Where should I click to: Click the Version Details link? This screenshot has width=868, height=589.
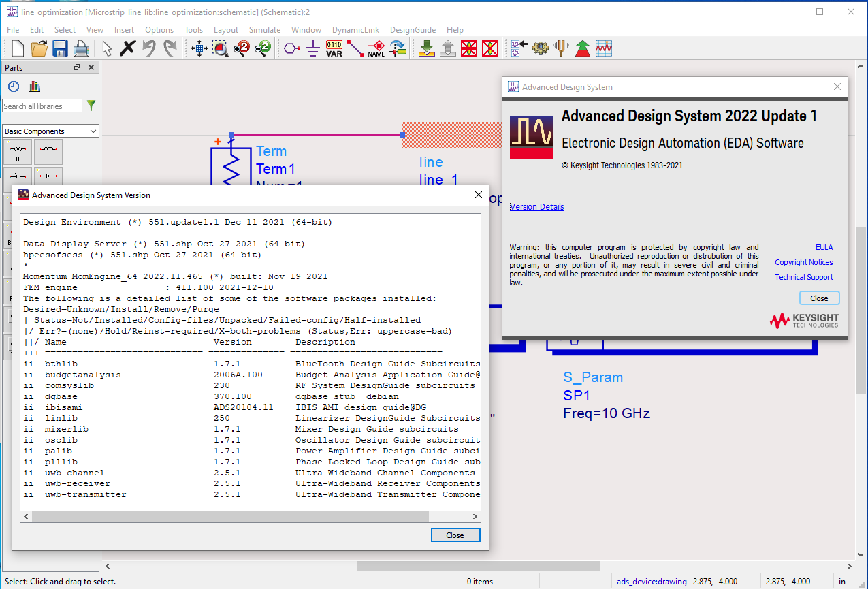[537, 206]
